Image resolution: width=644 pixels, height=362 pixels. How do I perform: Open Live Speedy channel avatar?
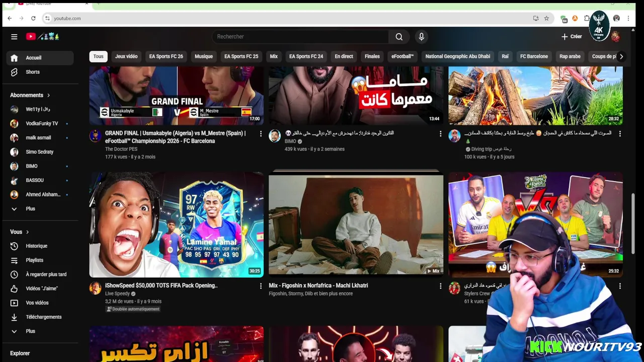[95, 288]
